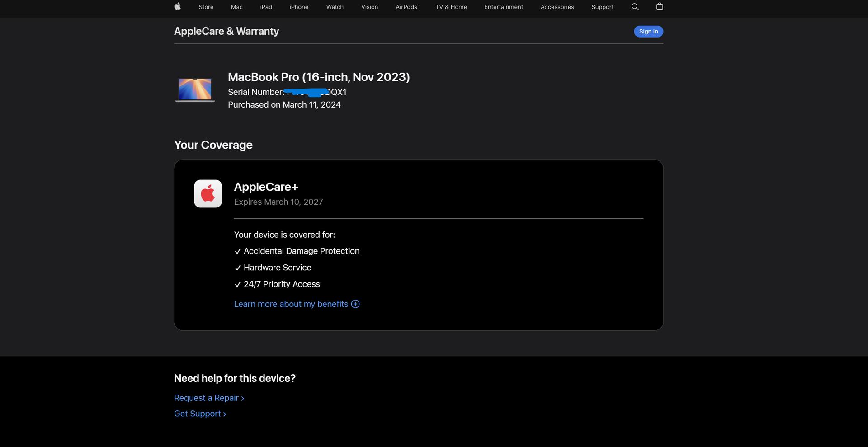Click Get Support link
868x447 pixels.
(x=200, y=414)
